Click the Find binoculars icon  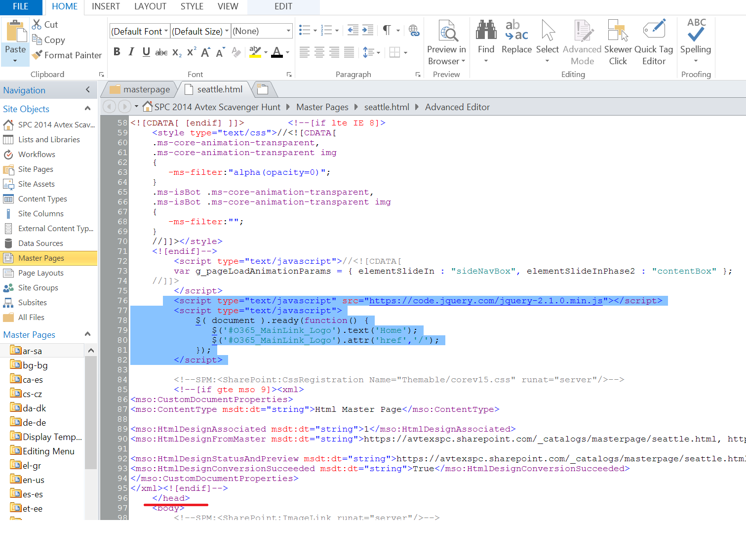pos(486,31)
